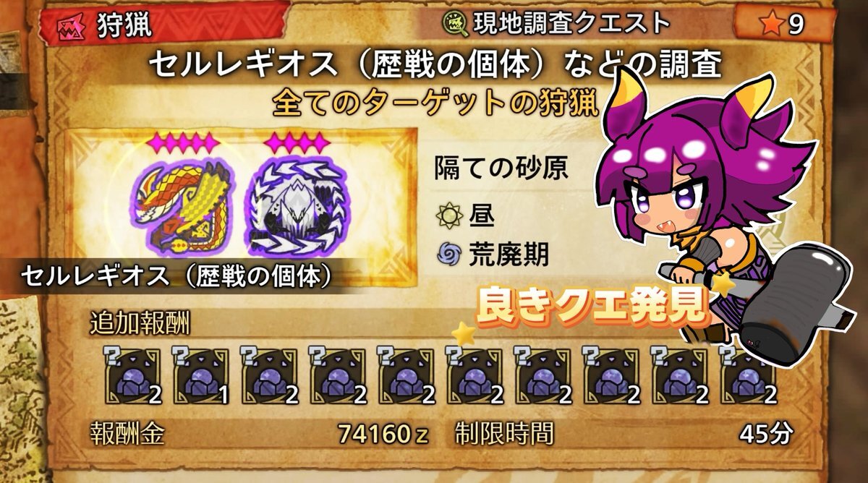Click the quest title セルレギオス などの調査
868x483 pixels.
coord(435,67)
